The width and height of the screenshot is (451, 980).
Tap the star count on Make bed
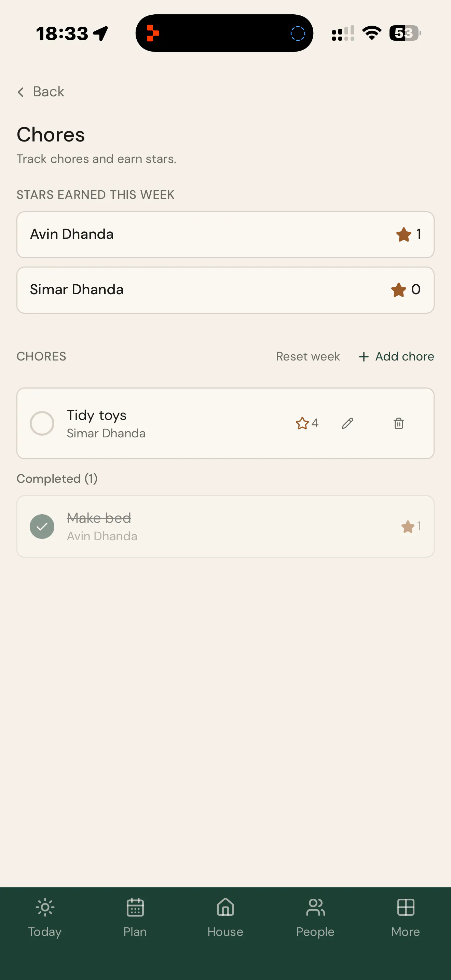coord(418,526)
